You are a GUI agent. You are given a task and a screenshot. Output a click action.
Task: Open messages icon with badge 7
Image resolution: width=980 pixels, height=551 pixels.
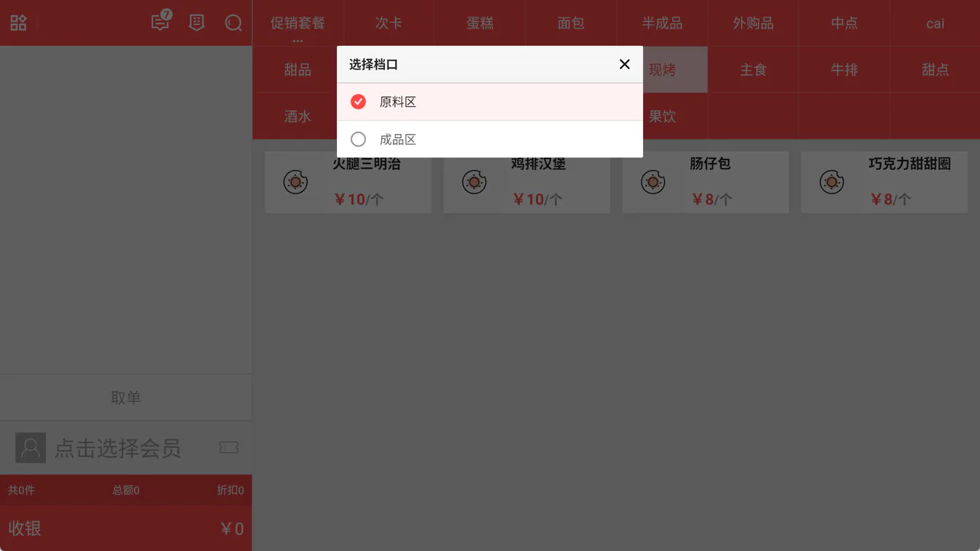click(162, 21)
